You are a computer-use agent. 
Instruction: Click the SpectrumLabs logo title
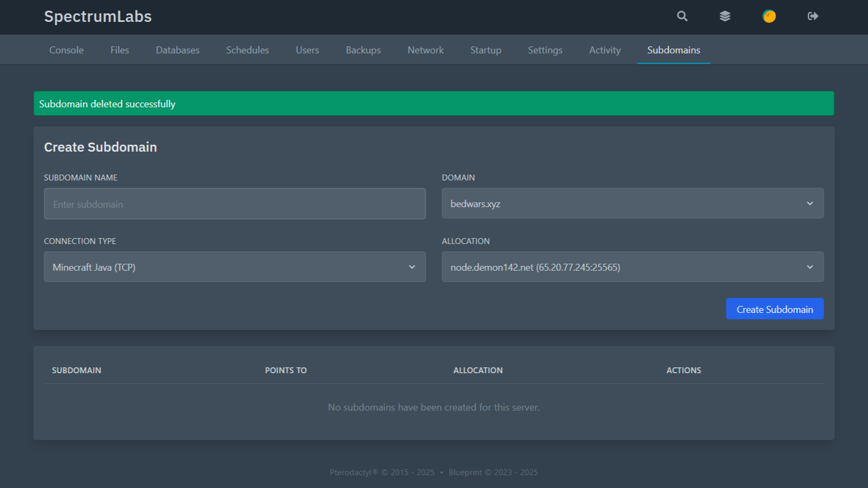(98, 17)
